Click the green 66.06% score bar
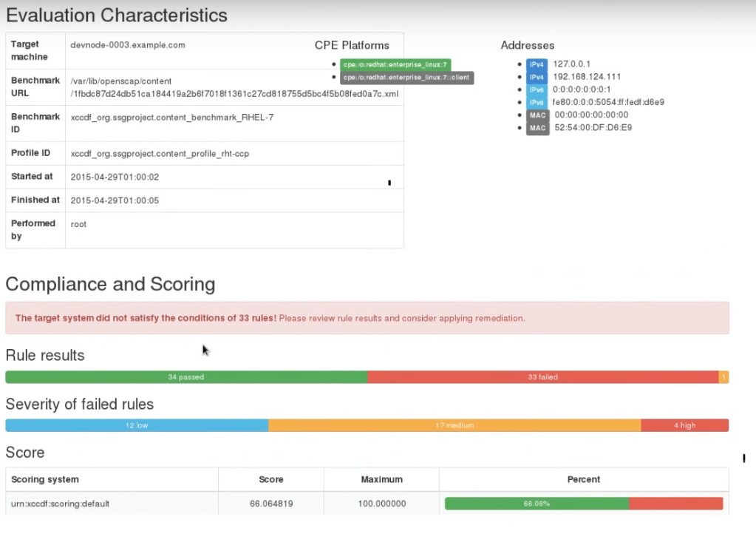 point(537,504)
